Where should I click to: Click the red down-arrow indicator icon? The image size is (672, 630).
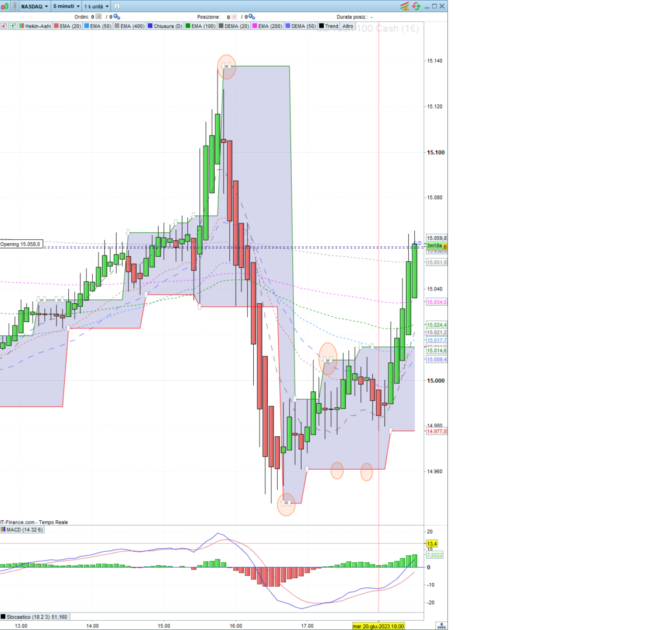pos(4,26)
